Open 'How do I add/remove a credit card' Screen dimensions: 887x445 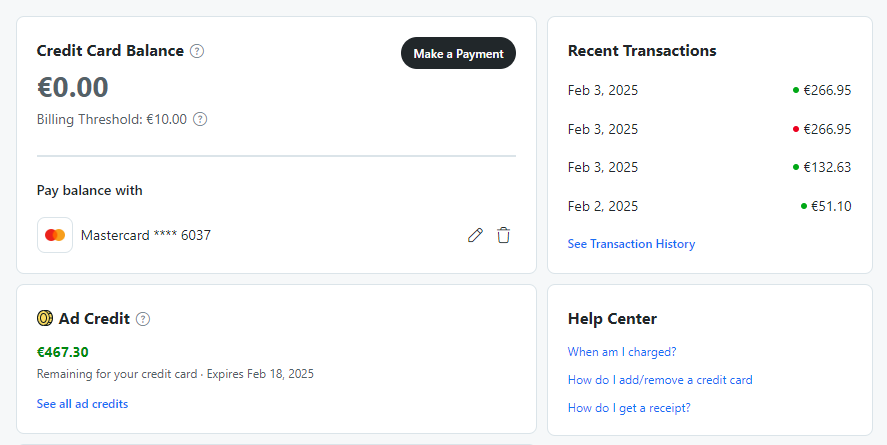click(x=660, y=380)
